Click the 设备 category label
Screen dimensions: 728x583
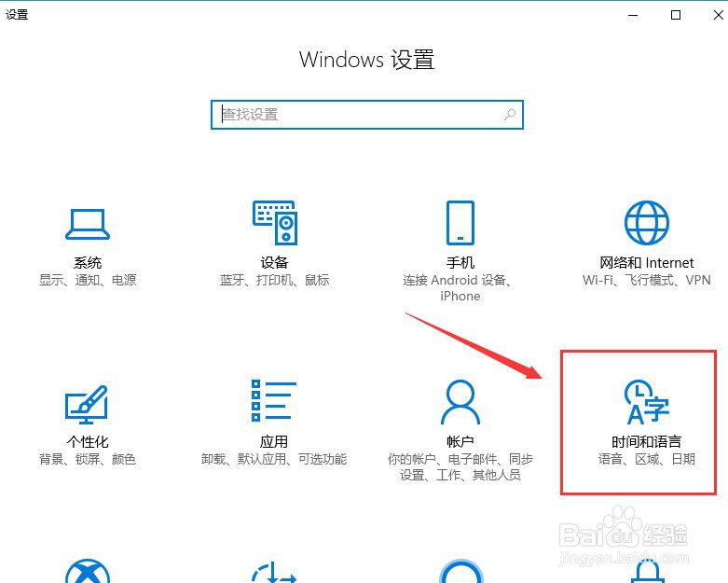tap(274, 263)
